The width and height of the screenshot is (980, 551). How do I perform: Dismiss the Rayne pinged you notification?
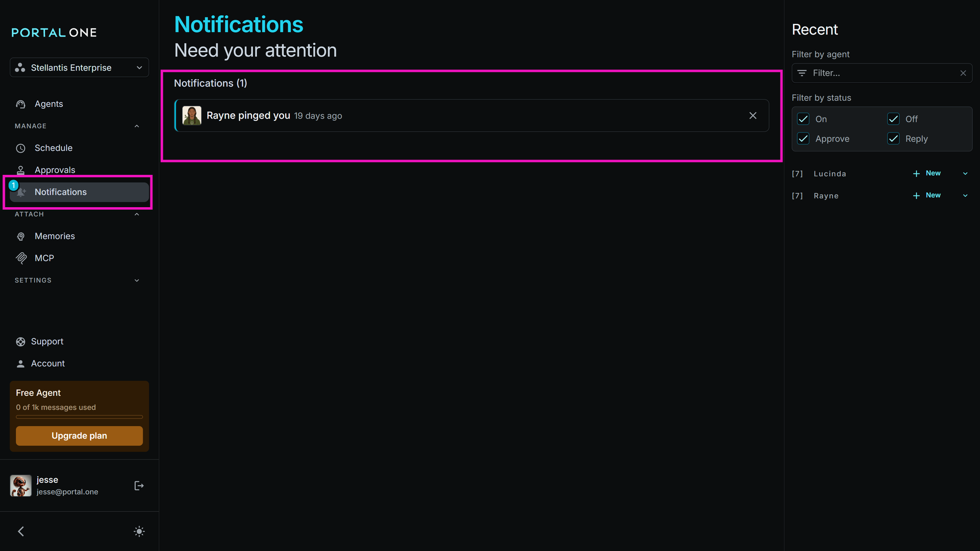(753, 116)
